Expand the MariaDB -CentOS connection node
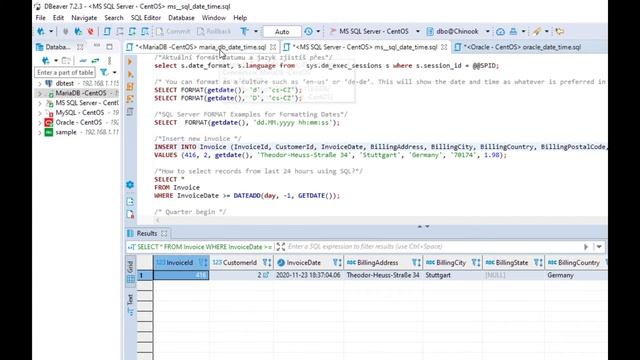The height and width of the screenshot is (360, 640). click(x=40, y=93)
